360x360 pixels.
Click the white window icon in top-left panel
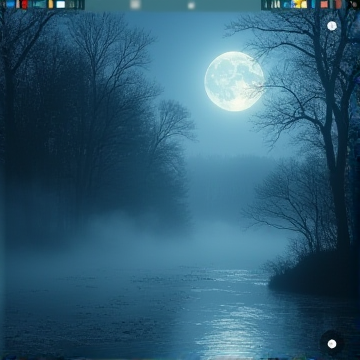click(x=61, y=4)
